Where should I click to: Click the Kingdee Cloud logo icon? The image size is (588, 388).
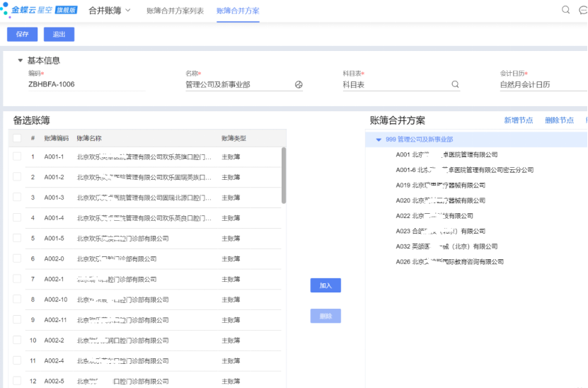click(5, 10)
